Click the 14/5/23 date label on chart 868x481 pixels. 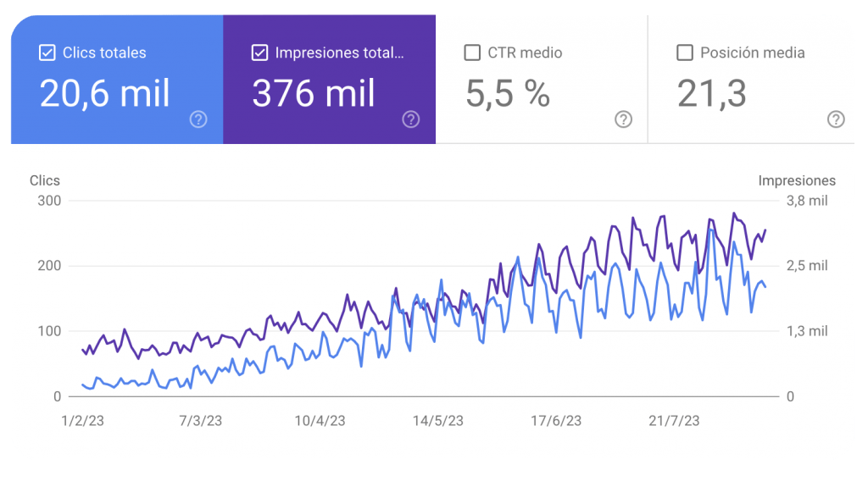tap(438, 421)
